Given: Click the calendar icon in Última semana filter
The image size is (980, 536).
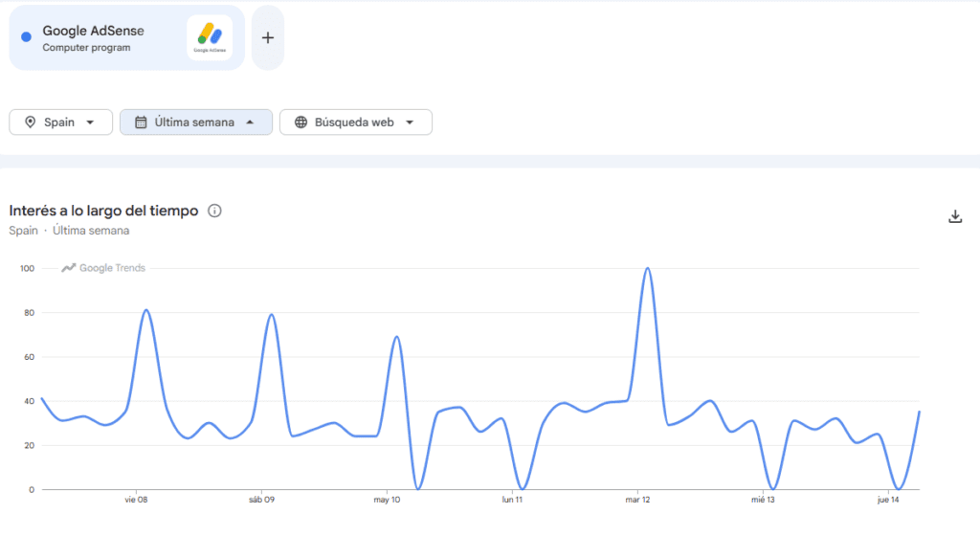Looking at the screenshot, I should coord(142,123).
